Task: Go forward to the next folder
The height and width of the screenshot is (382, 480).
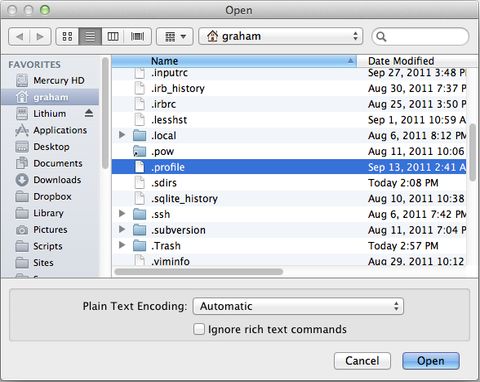Action: point(40,36)
